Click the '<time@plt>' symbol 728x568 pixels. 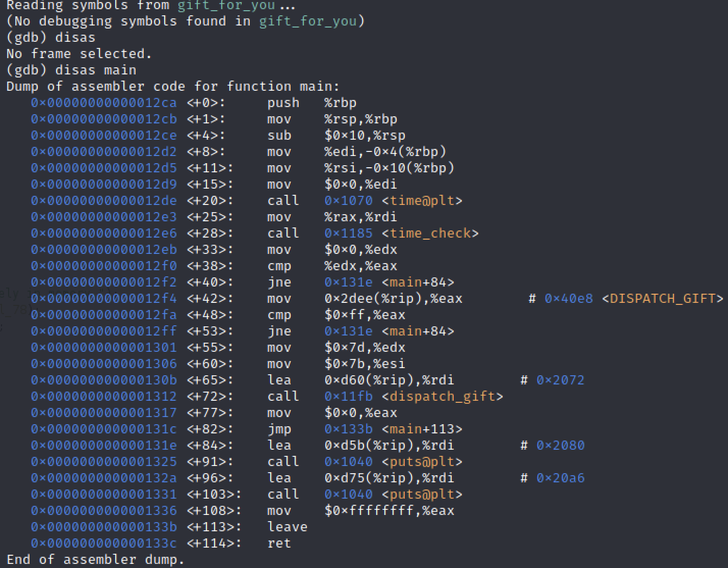pos(422,200)
